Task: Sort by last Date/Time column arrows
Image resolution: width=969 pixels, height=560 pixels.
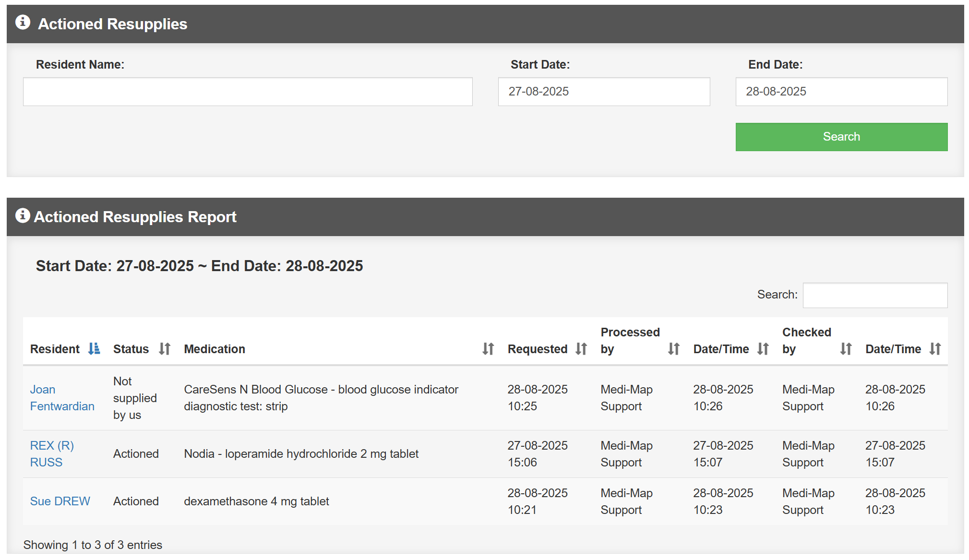Action: click(x=935, y=349)
